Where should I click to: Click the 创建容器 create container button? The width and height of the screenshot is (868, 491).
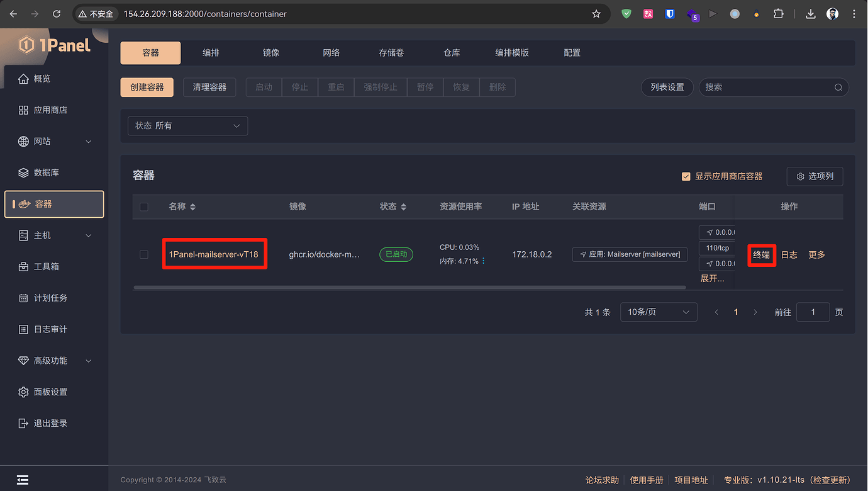[x=147, y=87]
